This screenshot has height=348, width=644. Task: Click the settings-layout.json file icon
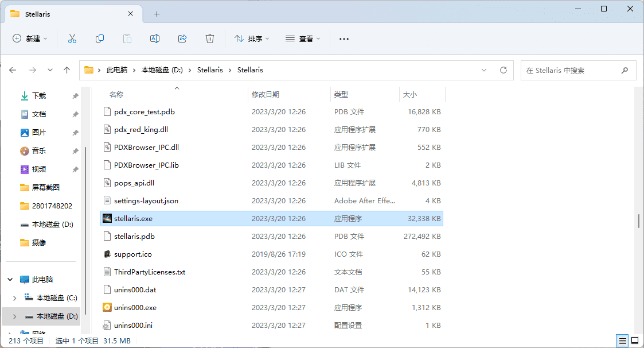point(107,201)
